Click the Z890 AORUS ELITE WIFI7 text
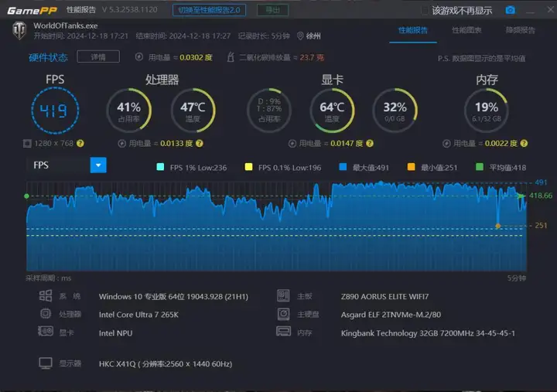The height and width of the screenshot is (392, 557). click(x=384, y=296)
